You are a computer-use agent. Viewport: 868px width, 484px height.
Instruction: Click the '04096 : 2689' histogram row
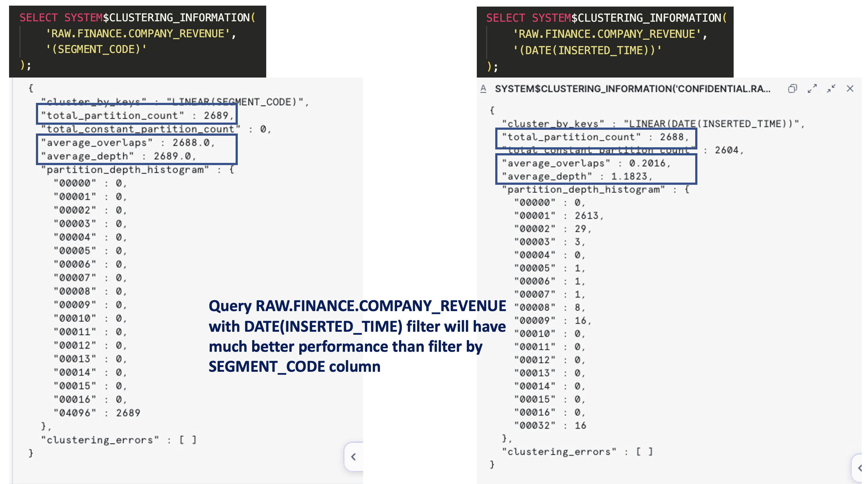pyautogui.click(x=97, y=413)
